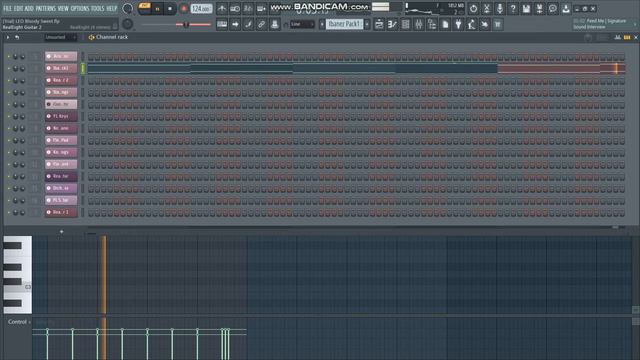This screenshot has width=640, height=360.
Task: Open the ADD menu
Action: [x=29, y=8]
